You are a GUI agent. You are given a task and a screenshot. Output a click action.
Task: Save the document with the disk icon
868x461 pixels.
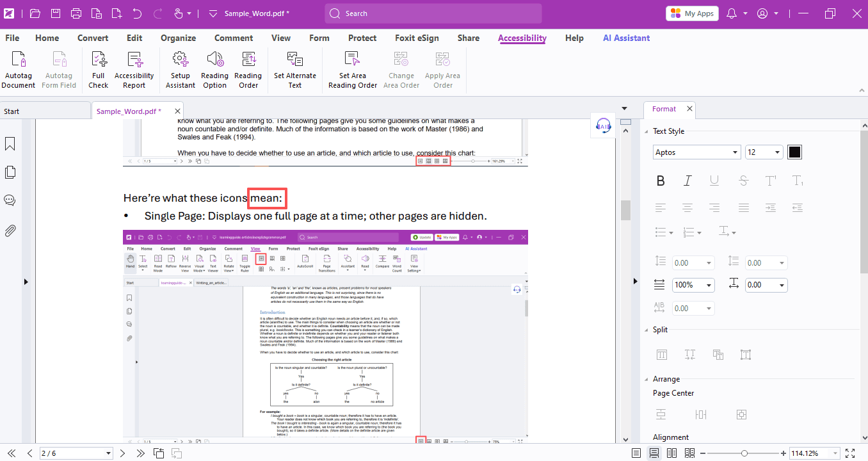pos(56,13)
